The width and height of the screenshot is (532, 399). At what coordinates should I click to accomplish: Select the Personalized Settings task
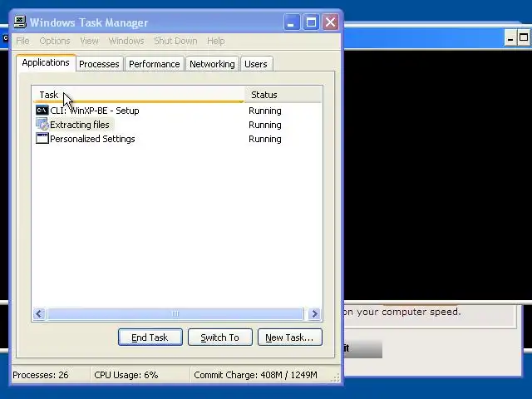coord(92,139)
